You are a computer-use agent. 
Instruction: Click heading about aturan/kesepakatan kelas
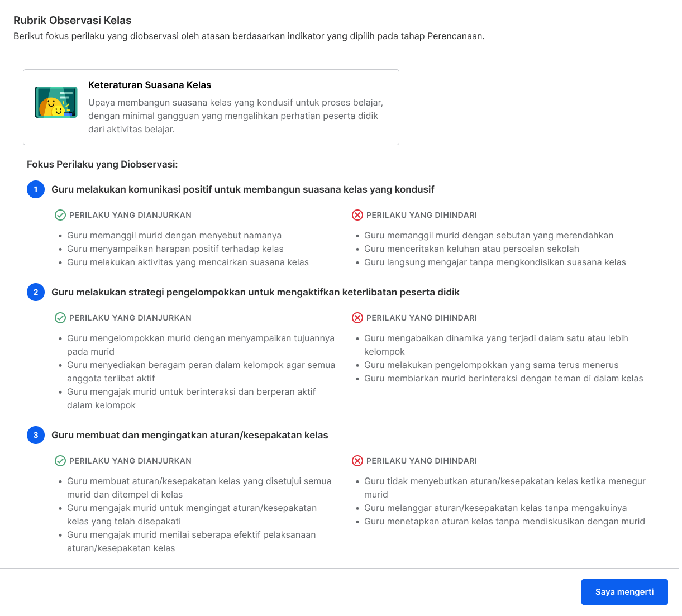[190, 435]
